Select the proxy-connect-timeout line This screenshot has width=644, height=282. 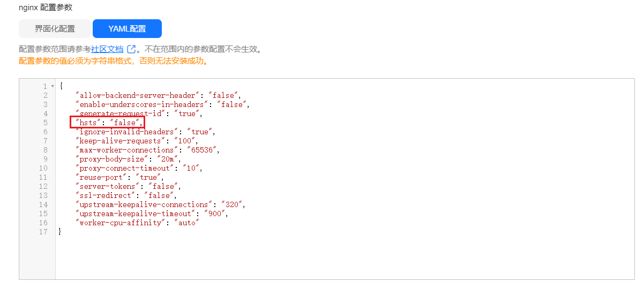(x=139, y=168)
